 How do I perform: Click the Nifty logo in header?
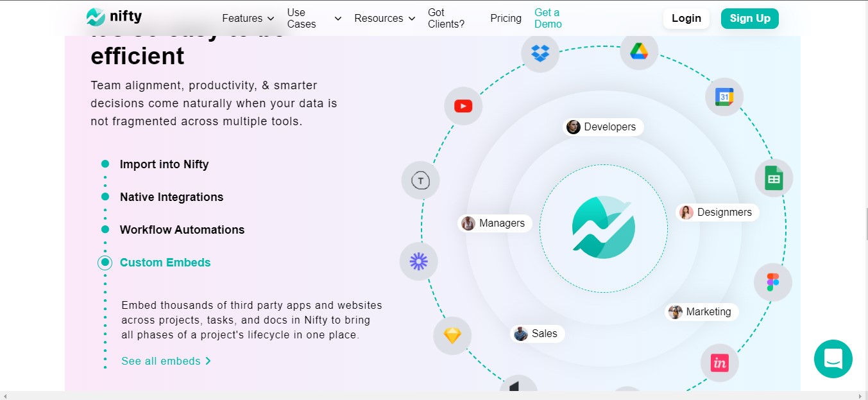point(114,17)
